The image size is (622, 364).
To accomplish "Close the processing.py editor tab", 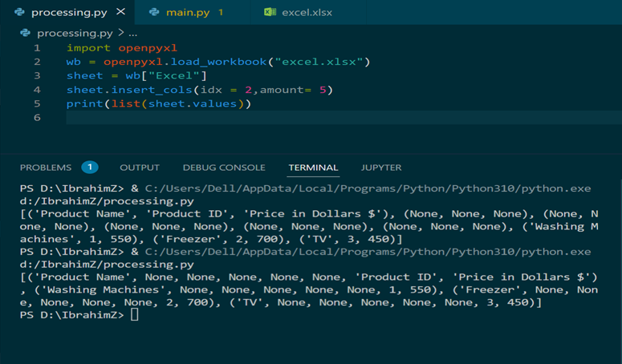I will (x=120, y=12).
